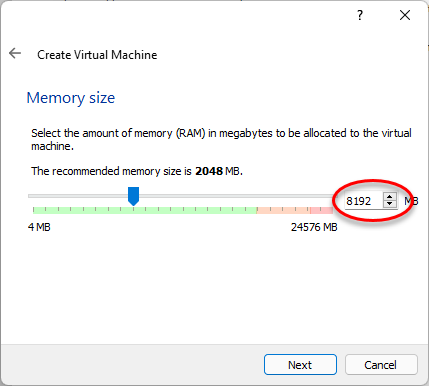
Task: Click the MB unit label beside spinbox
Action: tap(411, 201)
